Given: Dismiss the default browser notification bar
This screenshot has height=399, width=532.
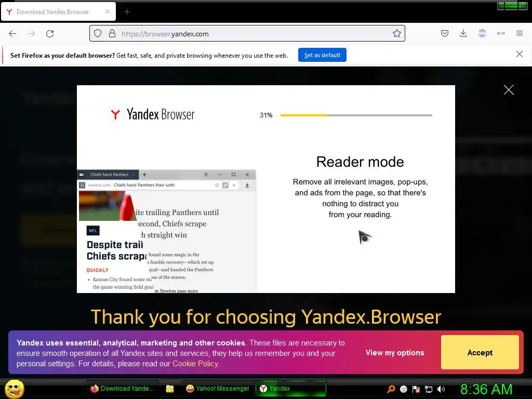Looking at the screenshot, I should pyautogui.click(x=520, y=54).
